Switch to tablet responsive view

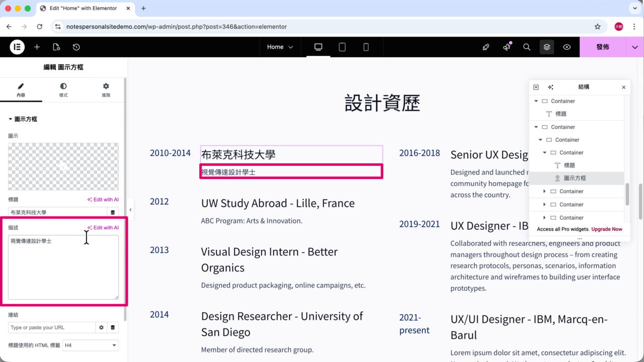pos(342,47)
